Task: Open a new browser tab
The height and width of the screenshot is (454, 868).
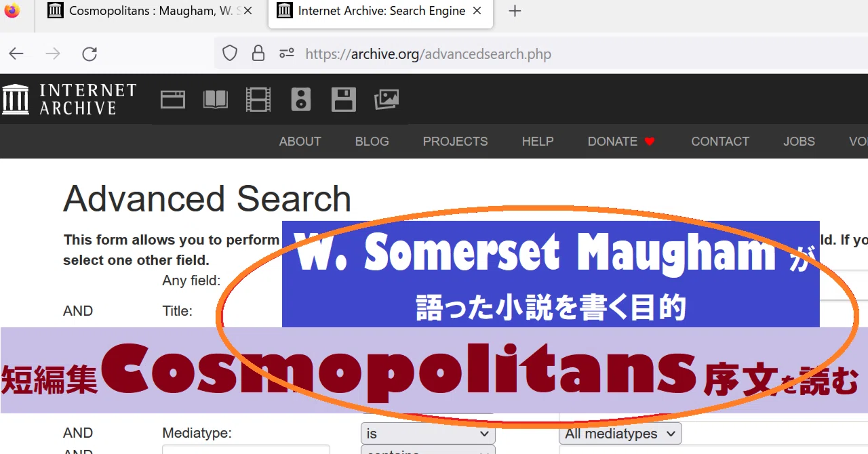Action: click(x=515, y=11)
